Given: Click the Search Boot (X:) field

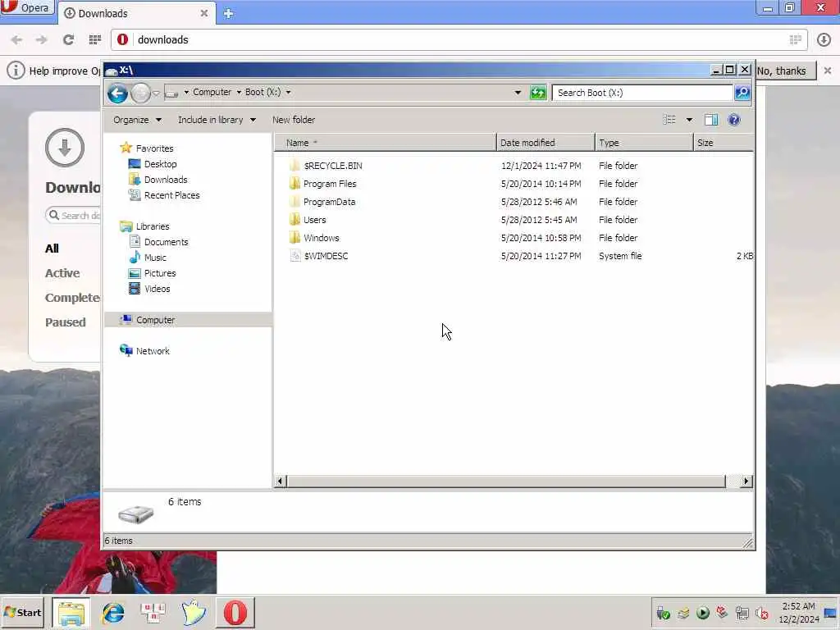Looking at the screenshot, I should (x=641, y=93).
